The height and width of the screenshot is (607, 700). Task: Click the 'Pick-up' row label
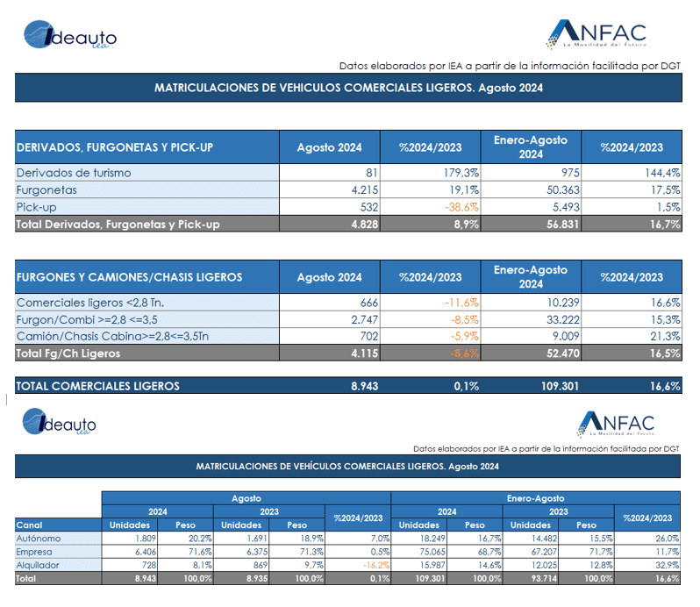(x=36, y=207)
